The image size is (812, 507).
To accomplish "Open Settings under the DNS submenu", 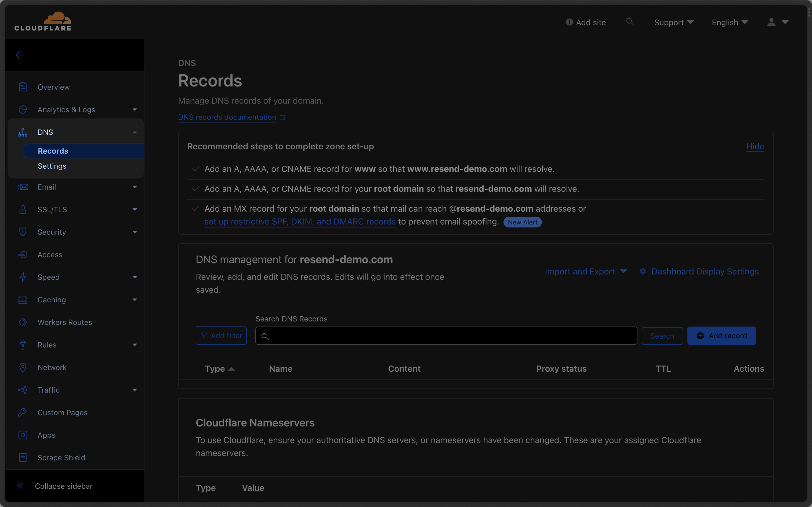I will click(52, 166).
